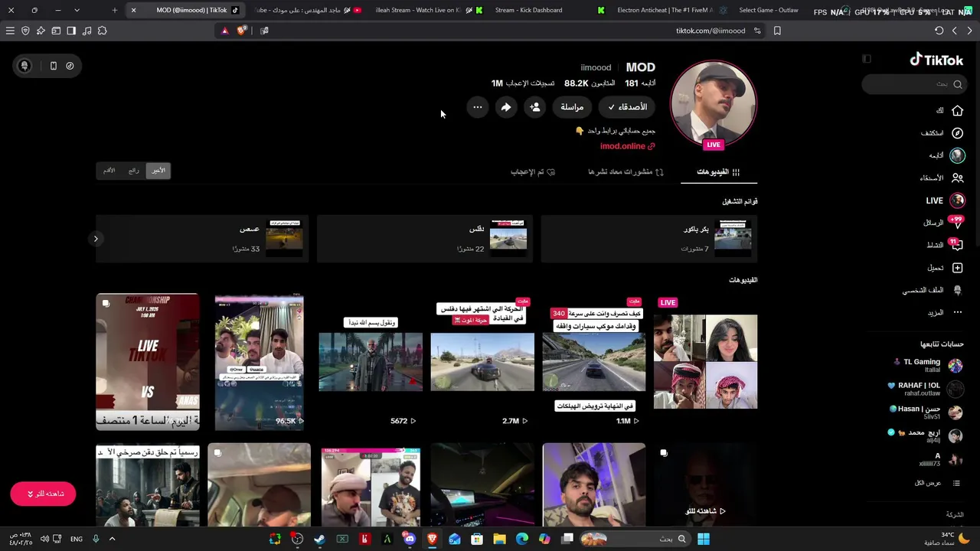The image size is (980, 551).
Task: Switch the ENG input language indicator
Action: 77,539
